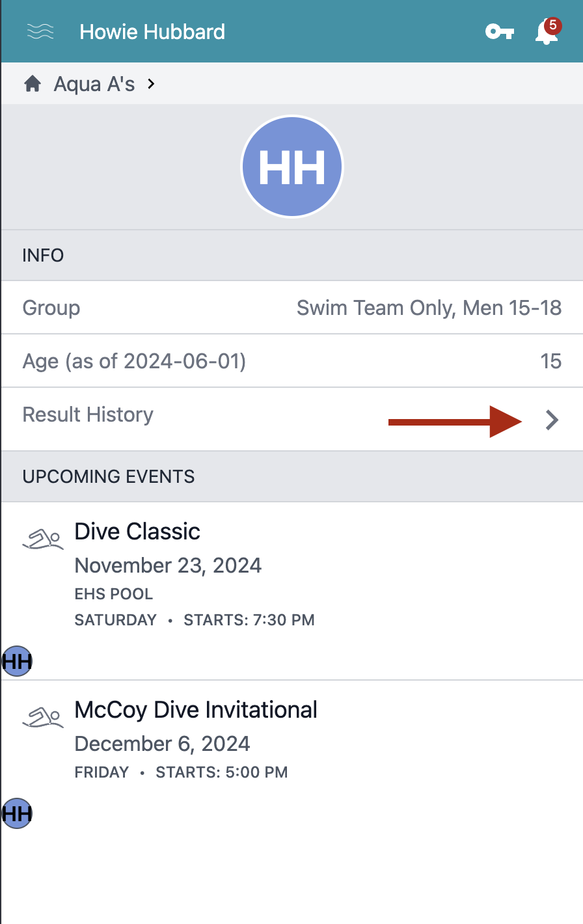
Task: Click the November 23, 2024 event date
Action: (x=168, y=565)
